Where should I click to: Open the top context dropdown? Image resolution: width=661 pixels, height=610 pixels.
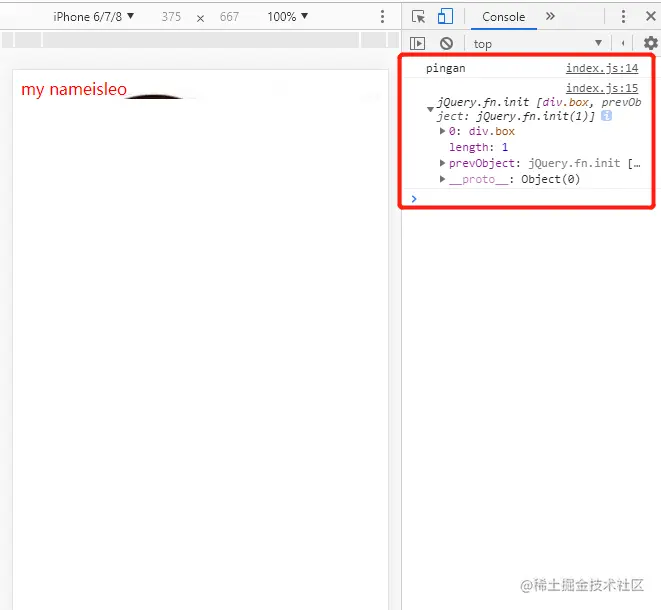[x=537, y=43]
